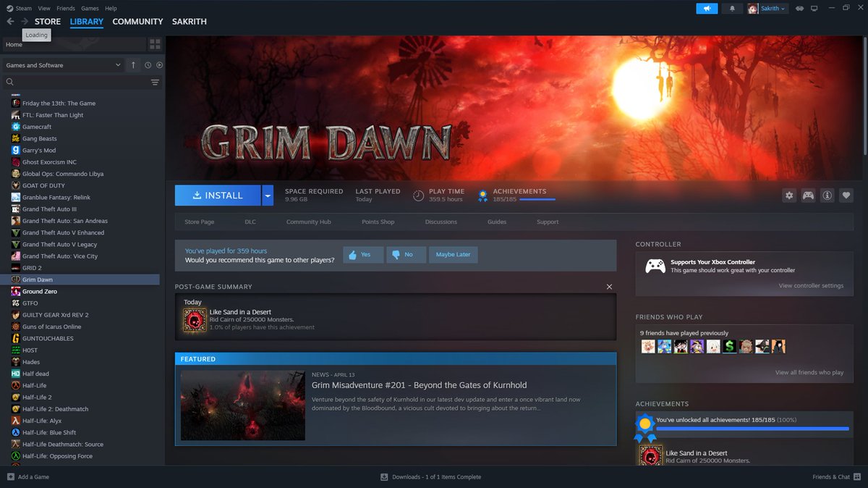Open the Games menu
The width and height of the screenshot is (868, 488).
[x=90, y=9]
